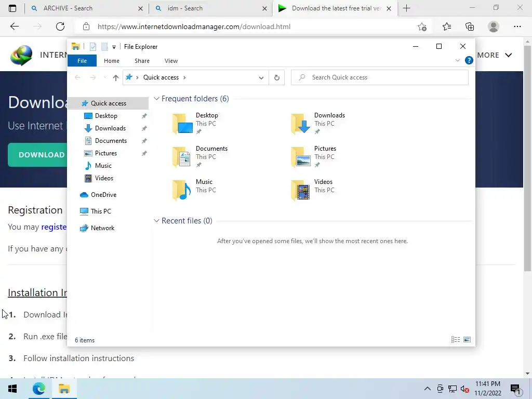Image resolution: width=532 pixels, height=399 pixels.
Task: Show hidden system tray icons
Action: [428, 389]
